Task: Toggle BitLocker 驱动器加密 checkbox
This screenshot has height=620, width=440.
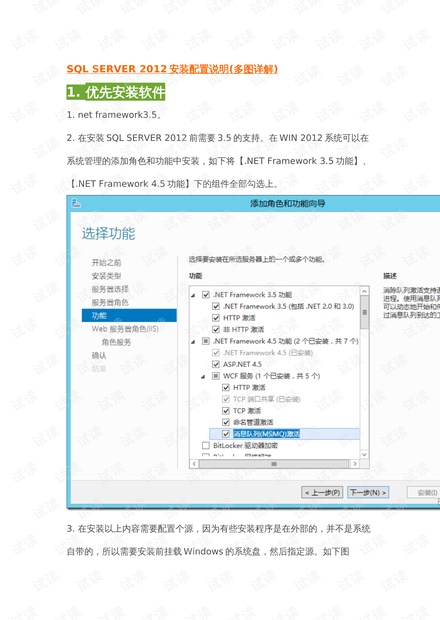Action: coord(206,446)
